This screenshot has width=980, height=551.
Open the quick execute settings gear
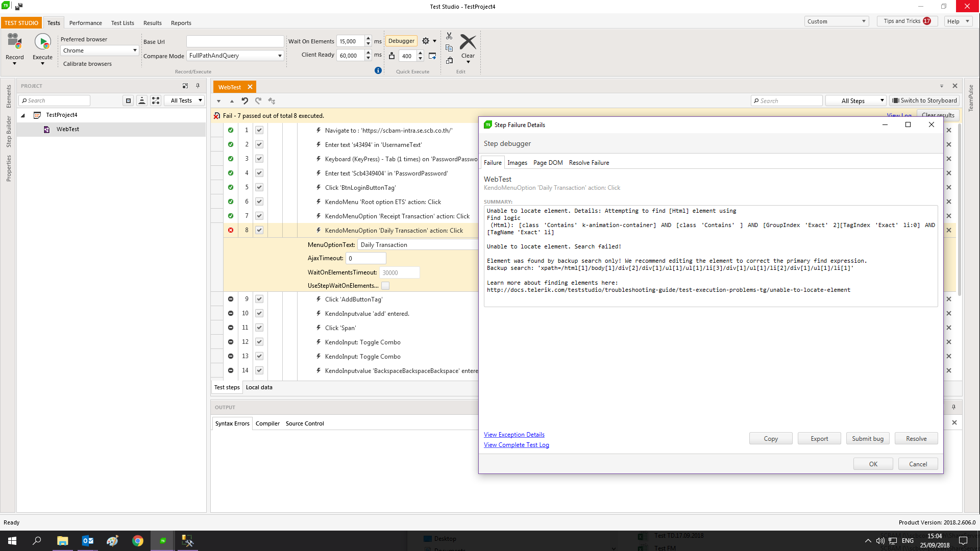pyautogui.click(x=426, y=41)
